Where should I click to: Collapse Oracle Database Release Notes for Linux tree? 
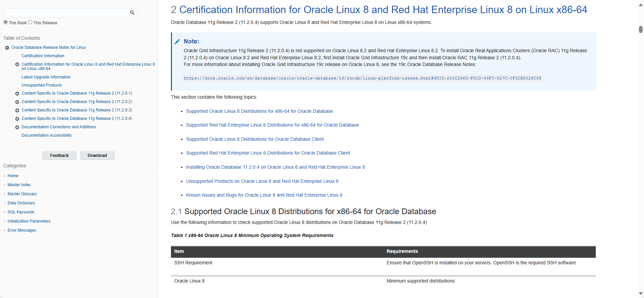[7, 48]
